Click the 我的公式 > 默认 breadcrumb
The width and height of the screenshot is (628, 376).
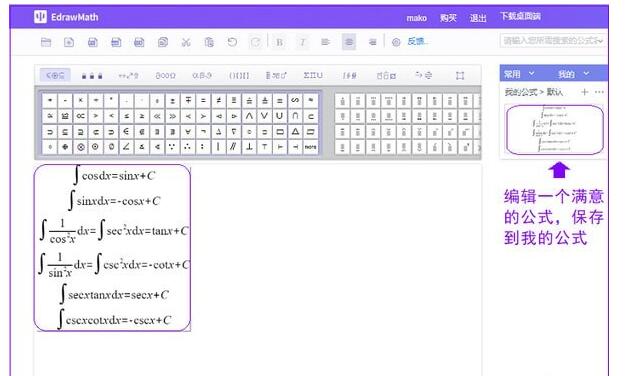[x=533, y=92]
